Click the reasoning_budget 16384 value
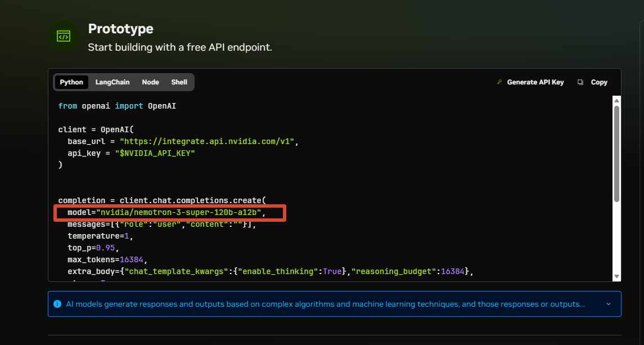Image resolution: width=644 pixels, height=345 pixels. [x=453, y=271]
